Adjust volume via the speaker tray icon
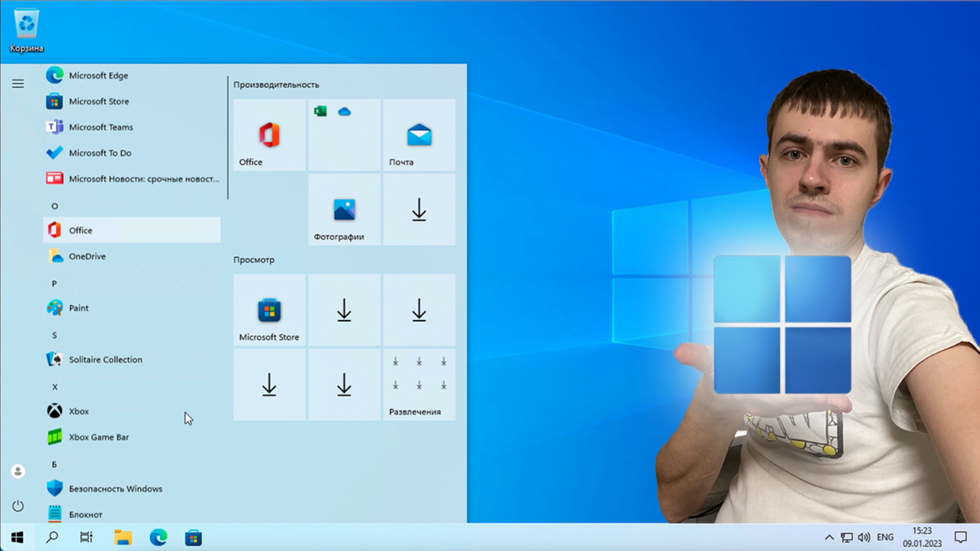Screen dimensions: 980x551 864,536
